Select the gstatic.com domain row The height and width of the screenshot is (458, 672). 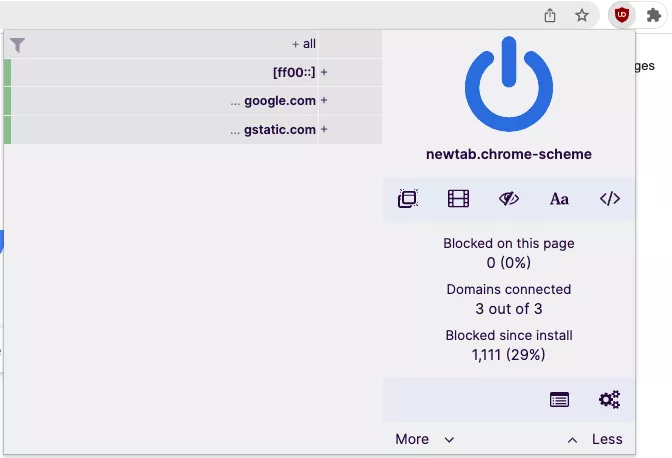(x=279, y=130)
